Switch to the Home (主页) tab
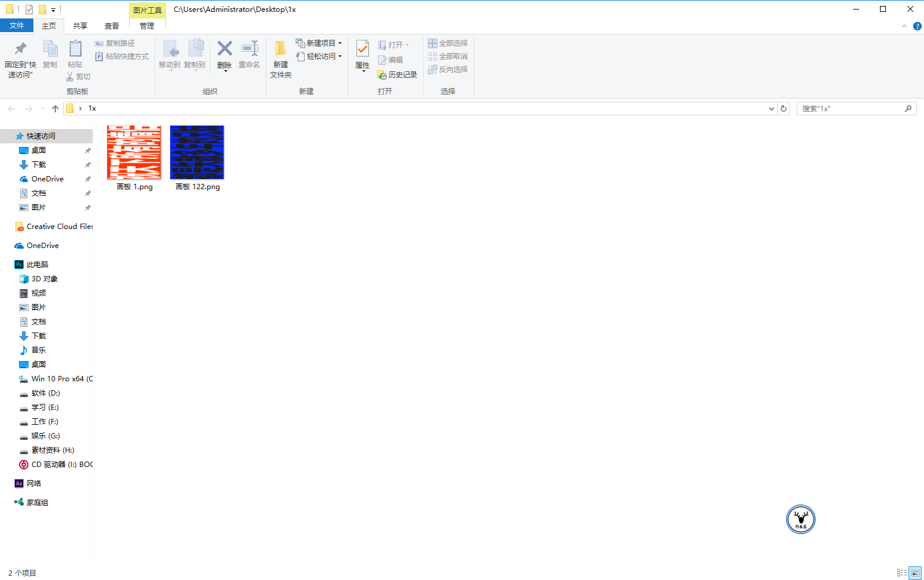924x580 pixels. pyautogui.click(x=49, y=26)
